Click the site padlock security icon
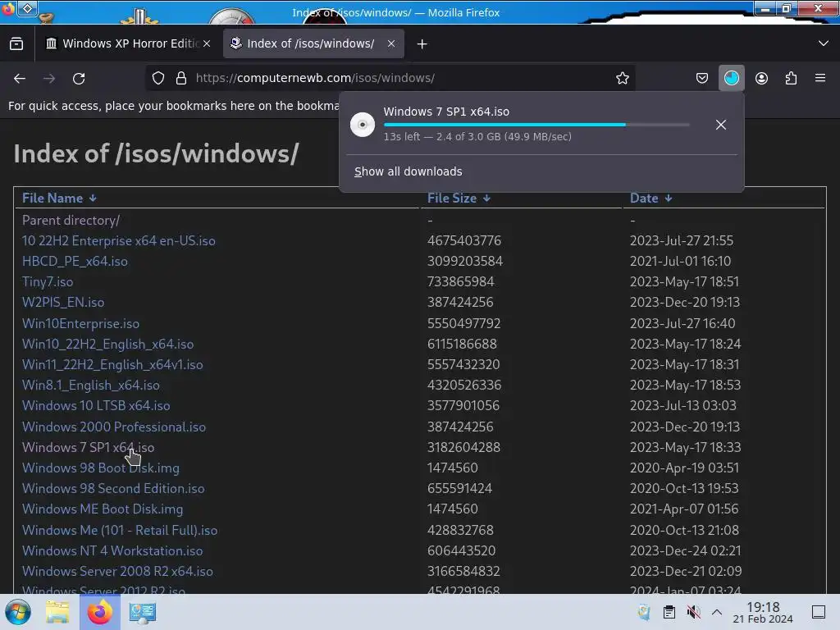The image size is (840, 630). [181, 78]
